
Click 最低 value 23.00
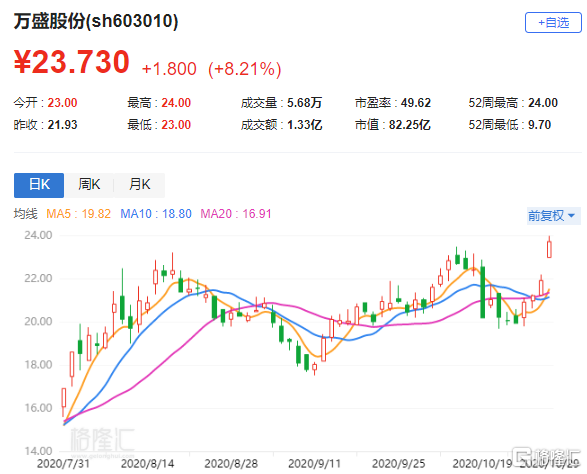[x=176, y=125]
